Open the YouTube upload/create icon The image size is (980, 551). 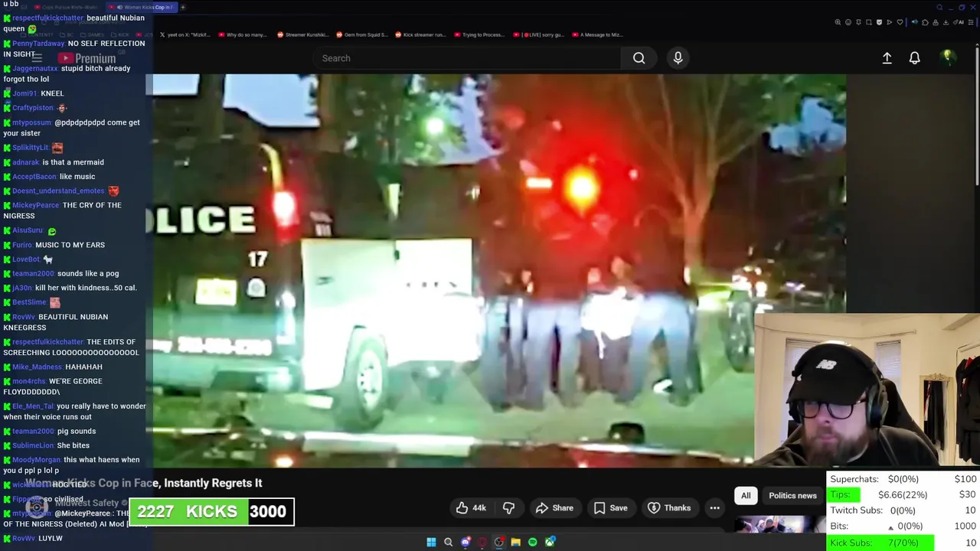887,58
